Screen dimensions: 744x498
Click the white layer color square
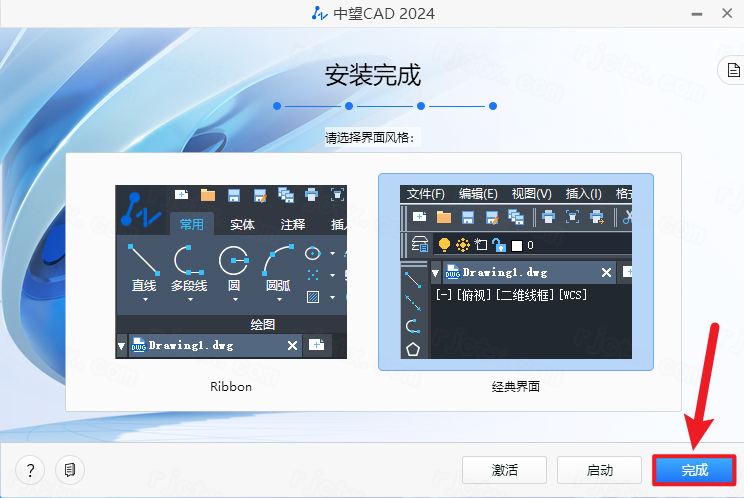tap(516, 245)
